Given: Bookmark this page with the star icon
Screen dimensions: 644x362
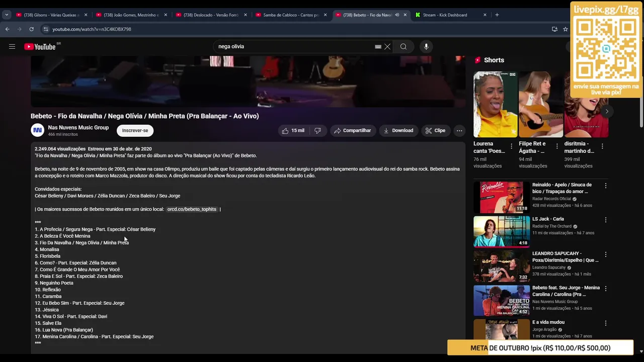Looking at the screenshot, I should [x=566, y=29].
